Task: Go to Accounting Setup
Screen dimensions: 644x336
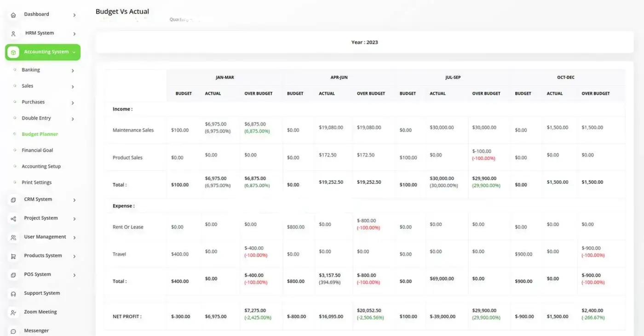Action: click(x=41, y=166)
